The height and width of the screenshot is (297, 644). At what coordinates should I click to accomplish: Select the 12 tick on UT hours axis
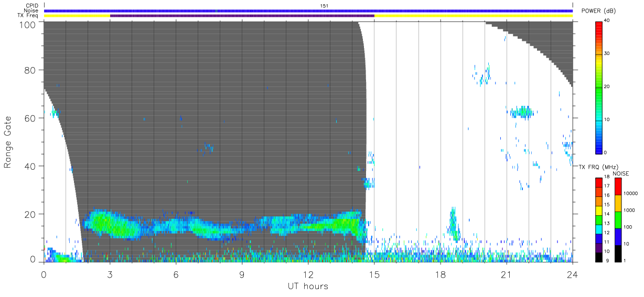point(308,274)
